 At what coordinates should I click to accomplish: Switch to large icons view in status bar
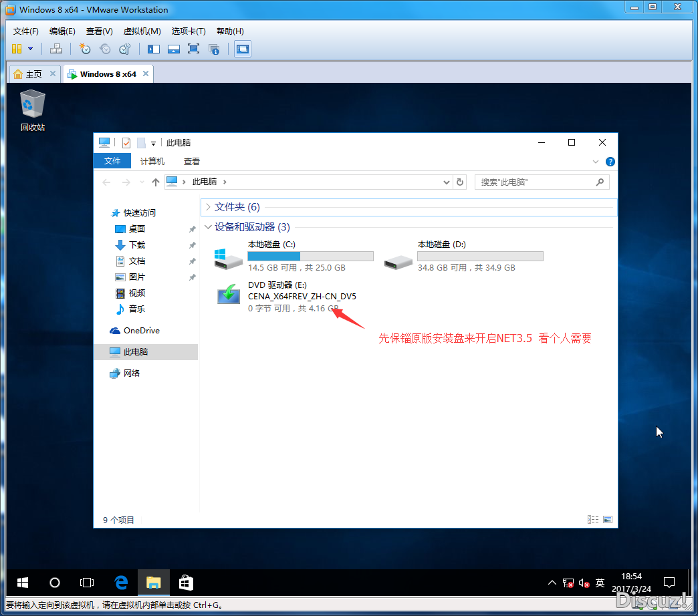[x=608, y=520]
